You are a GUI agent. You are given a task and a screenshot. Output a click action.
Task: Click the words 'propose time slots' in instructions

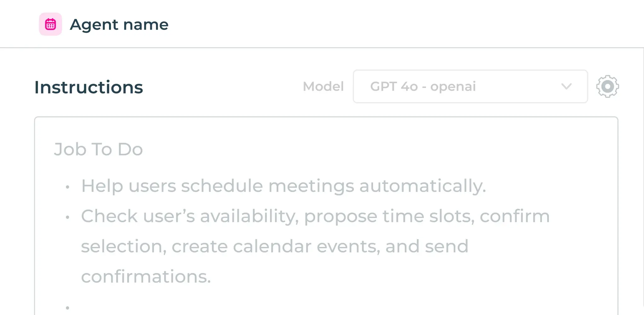tap(389, 217)
